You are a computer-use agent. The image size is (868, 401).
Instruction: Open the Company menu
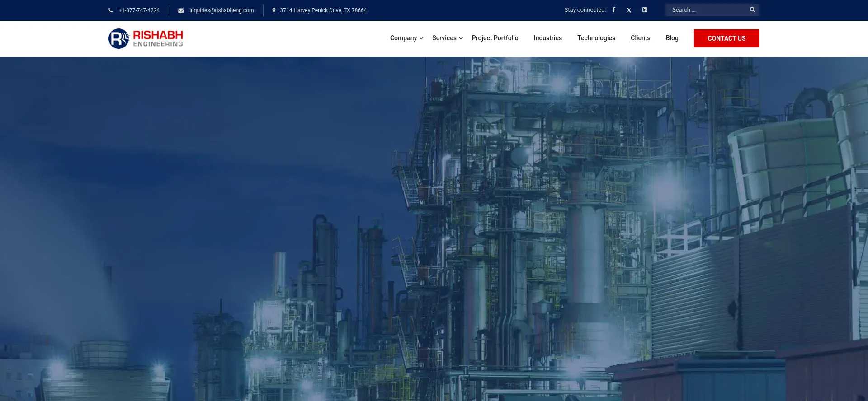pyautogui.click(x=403, y=38)
